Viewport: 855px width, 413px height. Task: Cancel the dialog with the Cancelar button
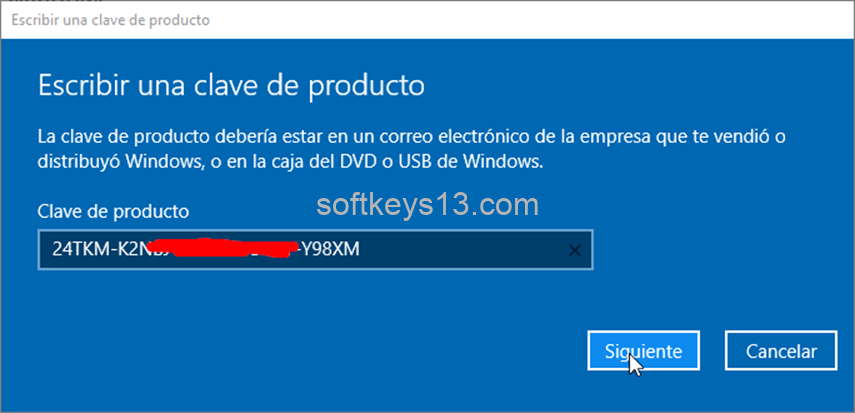click(x=781, y=350)
